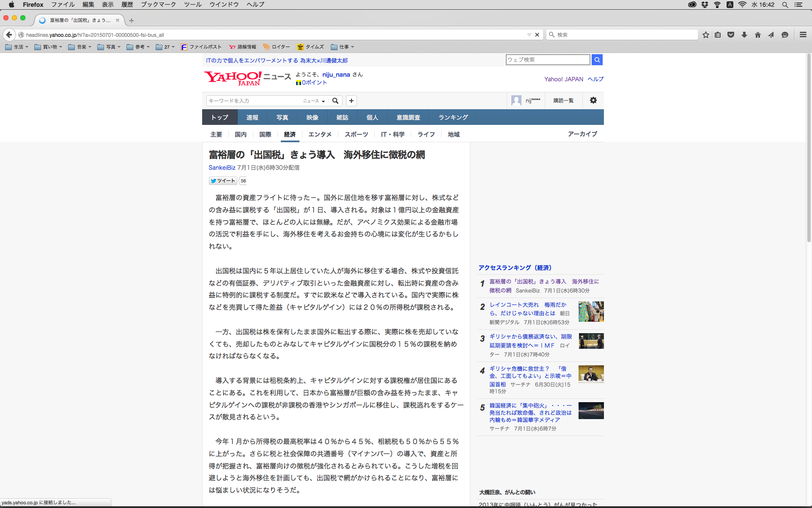Tweet this article with ツイート button

[223, 181]
